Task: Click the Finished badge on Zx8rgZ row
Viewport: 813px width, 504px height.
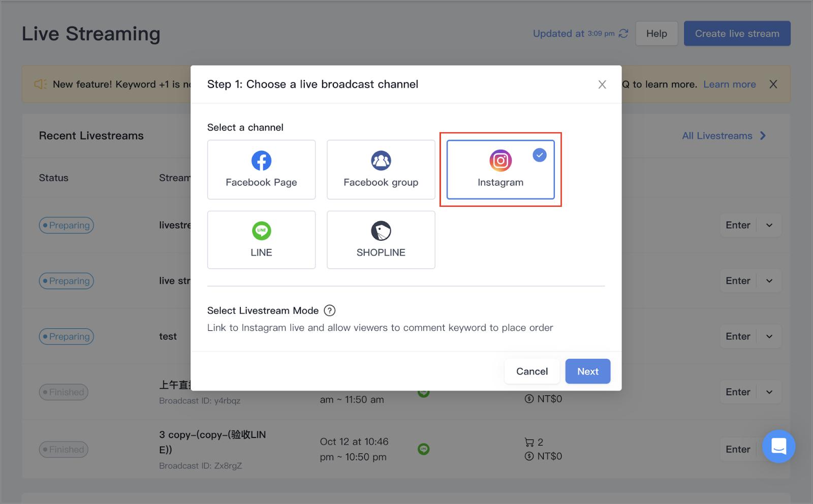Action: (x=64, y=450)
